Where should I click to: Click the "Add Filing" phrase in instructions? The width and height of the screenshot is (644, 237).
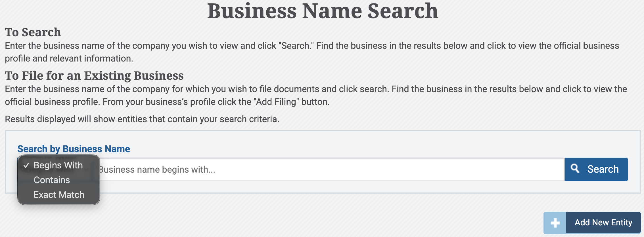click(276, 101)
